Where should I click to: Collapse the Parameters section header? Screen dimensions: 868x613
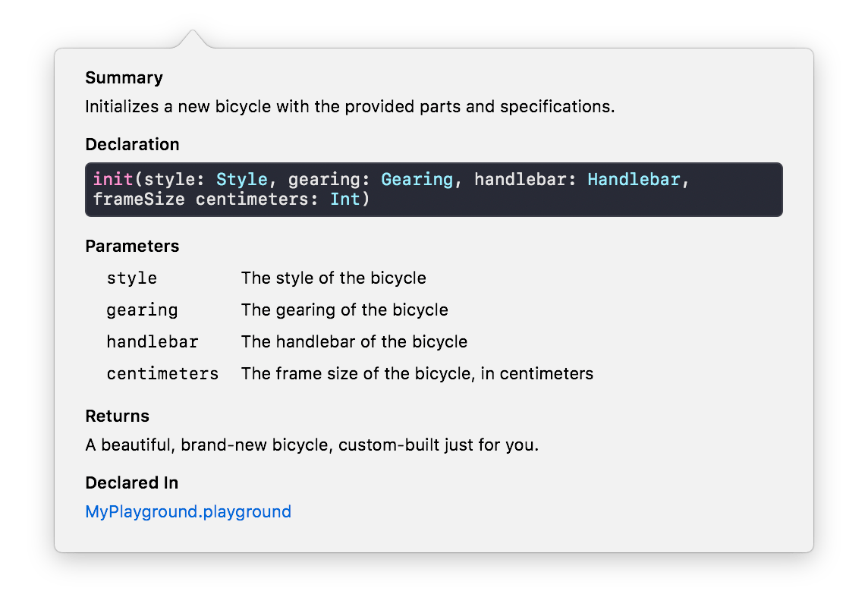132,246
